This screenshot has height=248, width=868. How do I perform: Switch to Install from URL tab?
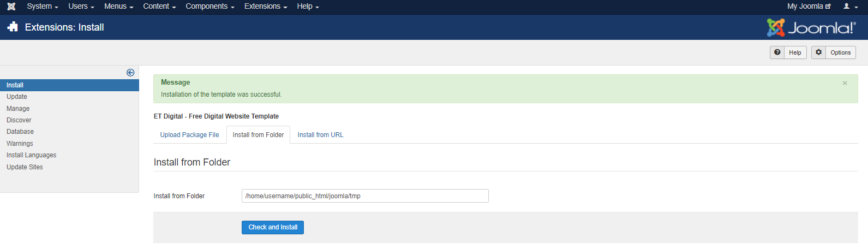point(320,135)
